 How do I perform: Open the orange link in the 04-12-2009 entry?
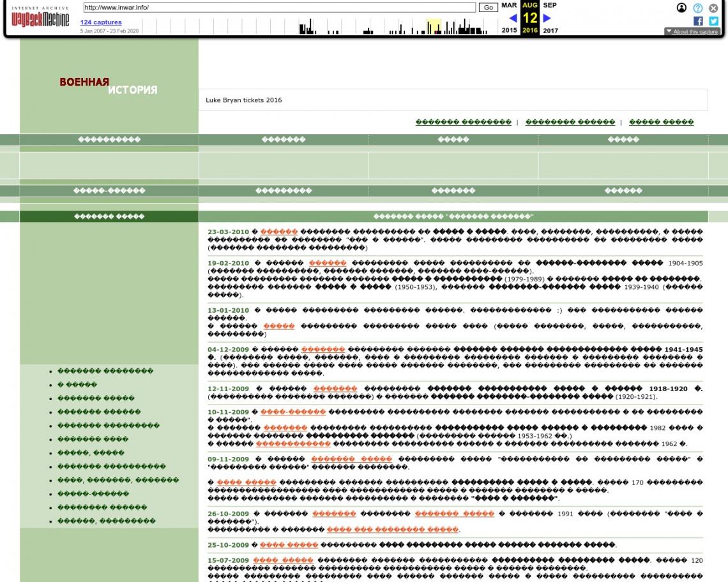323,350
